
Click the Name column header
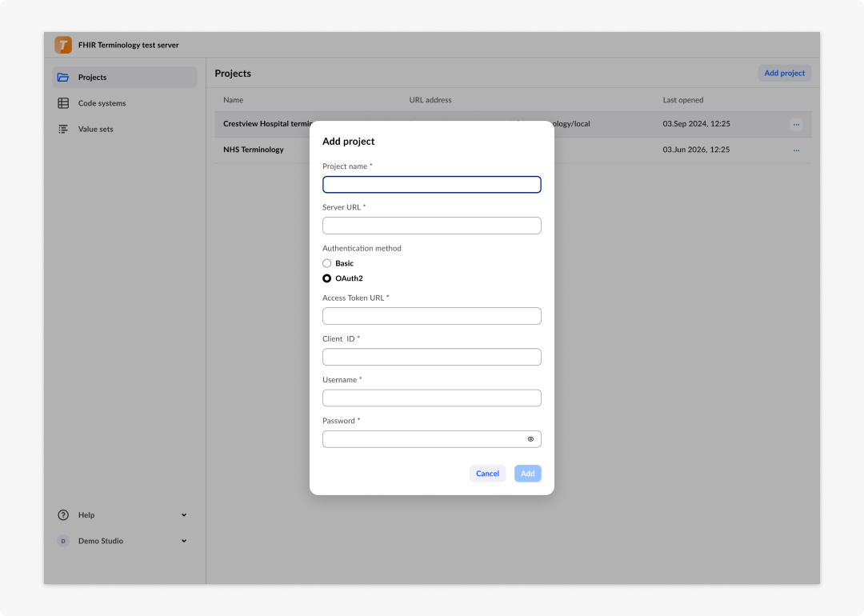[233, 100]
